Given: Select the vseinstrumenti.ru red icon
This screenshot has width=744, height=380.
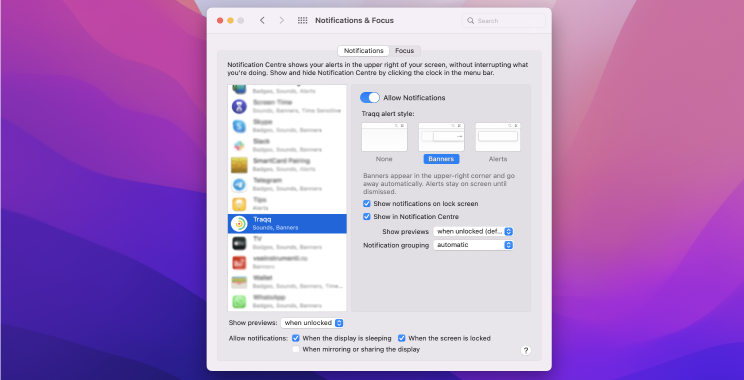Looking at the screenshot, I should tap(239, 262).
